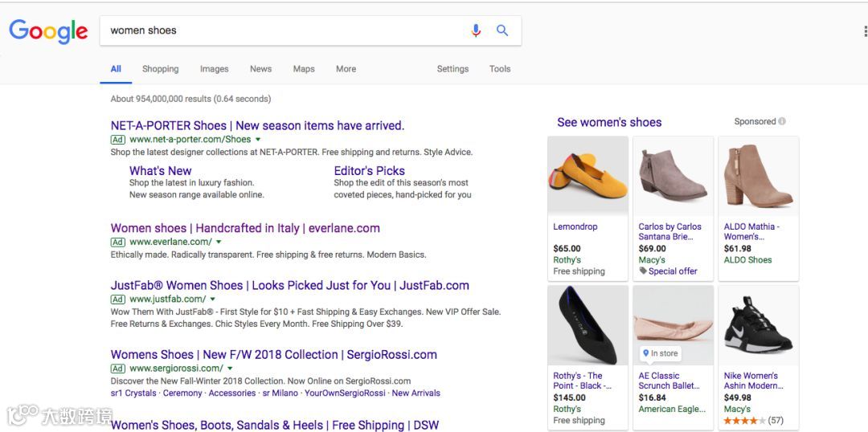Switch to the Maps tab
Screen dimensions: 868x432
click(x=304, y=69)
